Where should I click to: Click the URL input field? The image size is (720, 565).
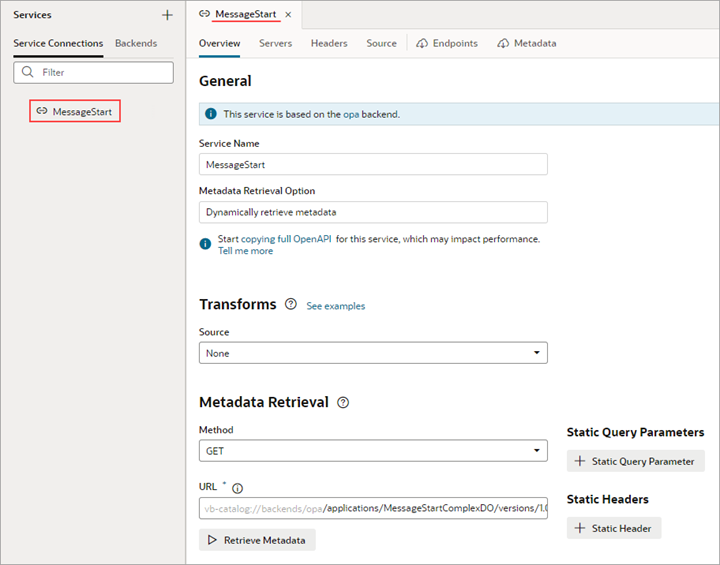coord(373,508)
